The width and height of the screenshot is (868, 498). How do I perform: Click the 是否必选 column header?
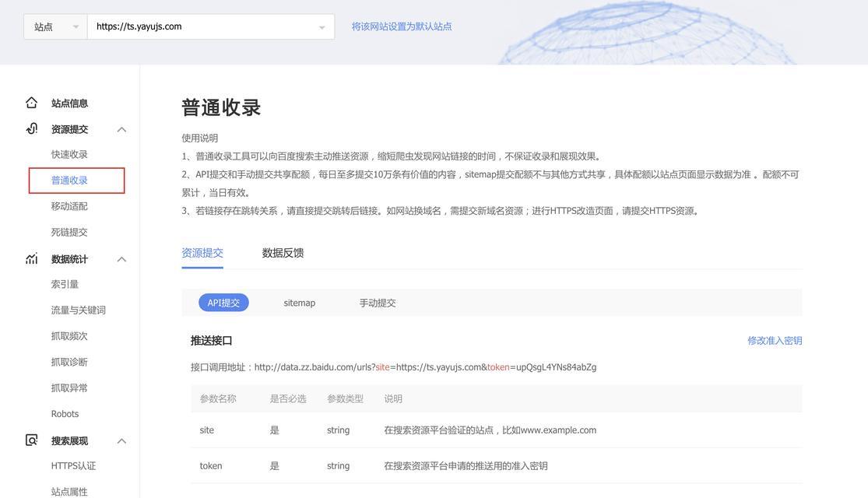(x=288, y=398)
